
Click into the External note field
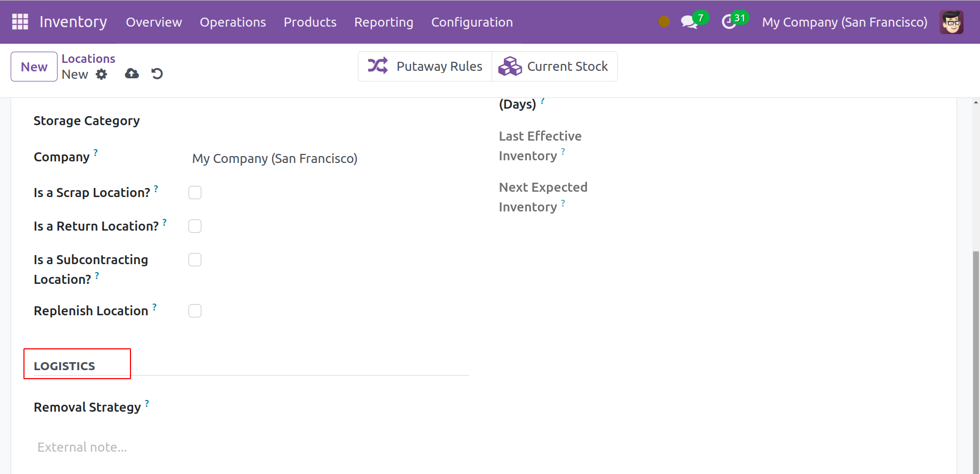point(213,447)
